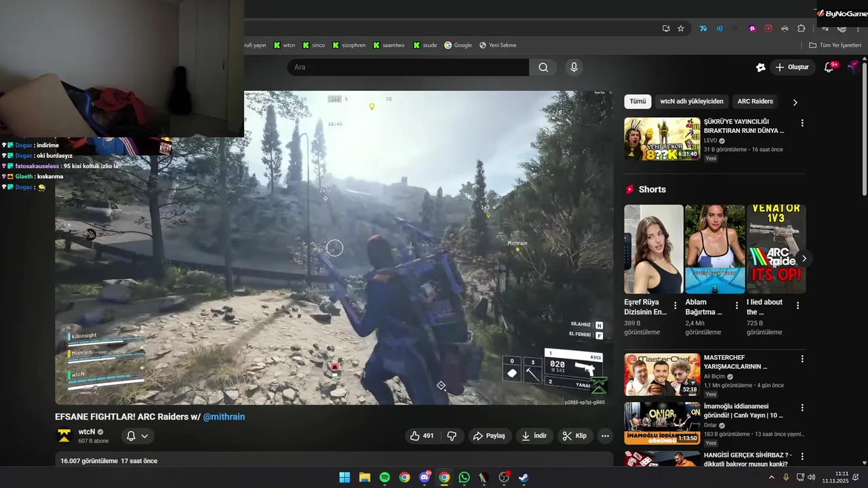Viewport: 868px width, 488px height.
Task: Open the video three-dot more actions
Action: click(606, 436)
